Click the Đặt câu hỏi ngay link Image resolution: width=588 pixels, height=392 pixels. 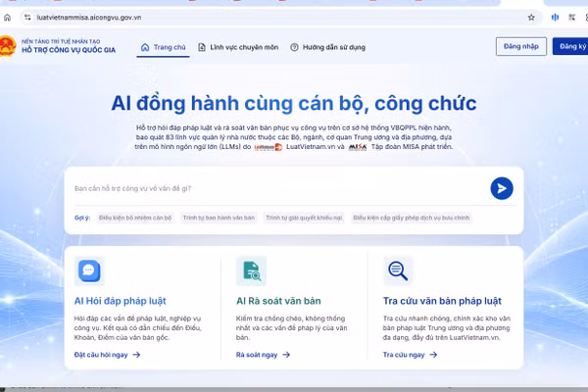[107, 355]
